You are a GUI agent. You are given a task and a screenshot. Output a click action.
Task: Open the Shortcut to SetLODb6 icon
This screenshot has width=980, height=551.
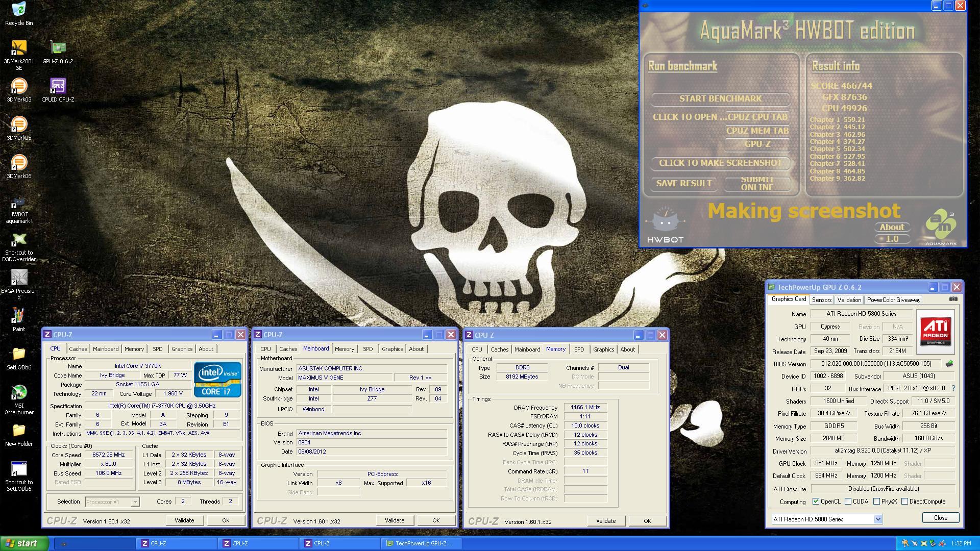[x=19, y=477]
